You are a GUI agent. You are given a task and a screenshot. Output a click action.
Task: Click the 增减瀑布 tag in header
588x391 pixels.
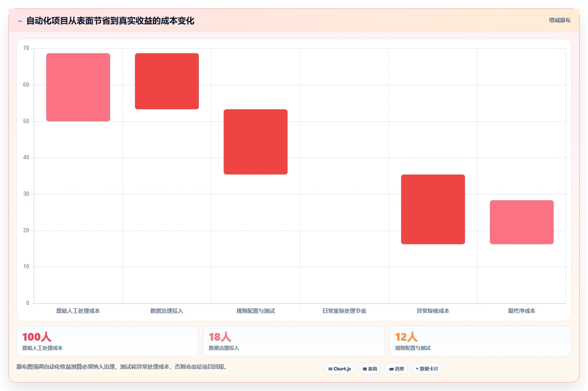559,20
